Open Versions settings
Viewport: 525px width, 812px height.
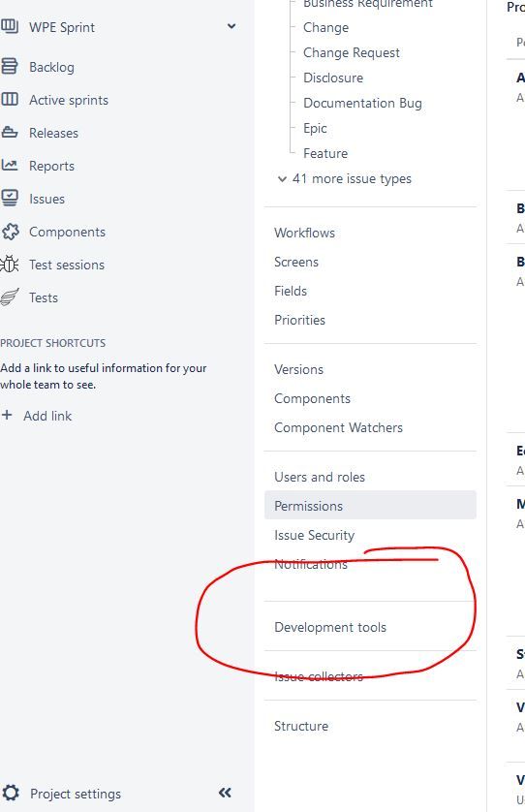click(298, 370)
